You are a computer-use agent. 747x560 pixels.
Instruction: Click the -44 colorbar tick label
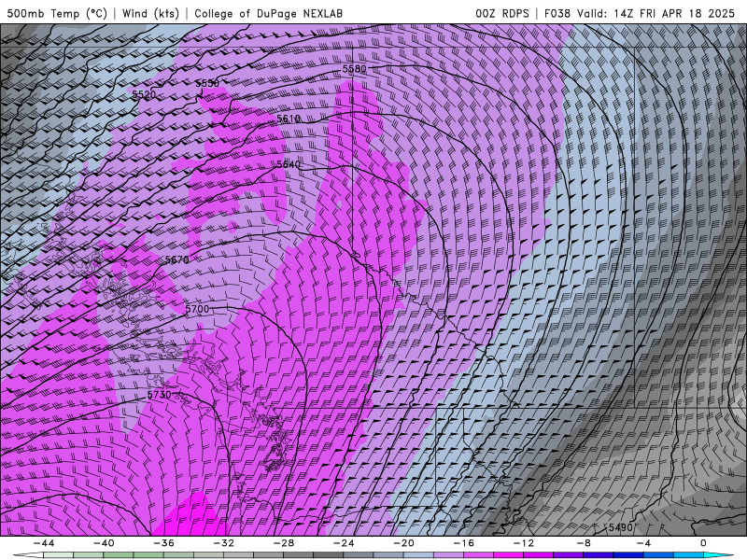(x=44, y=543)
